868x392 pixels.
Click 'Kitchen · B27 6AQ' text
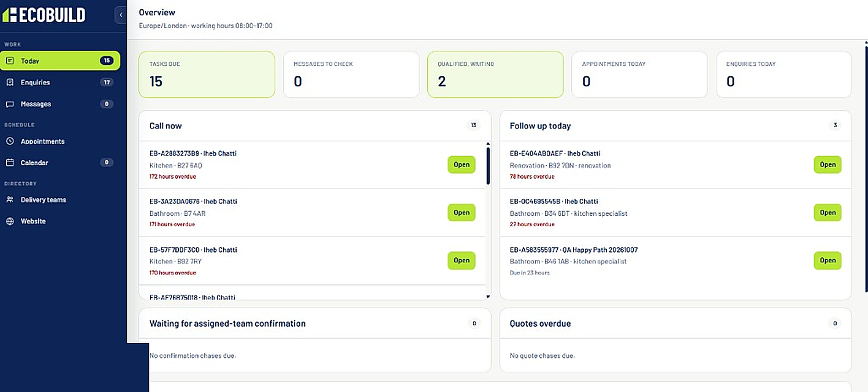pyautogui.click(x=176, y=165)
